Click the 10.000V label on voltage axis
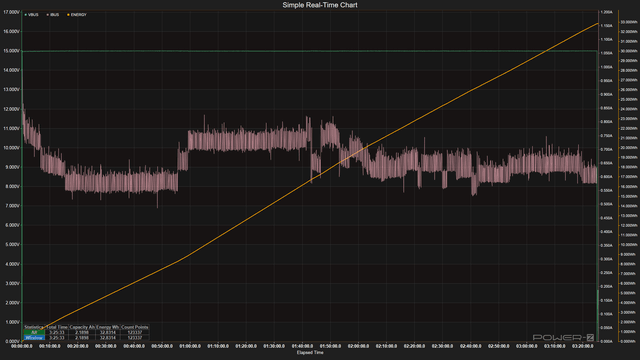The width and height of the screenshot is (640, 360). point(11,148)
